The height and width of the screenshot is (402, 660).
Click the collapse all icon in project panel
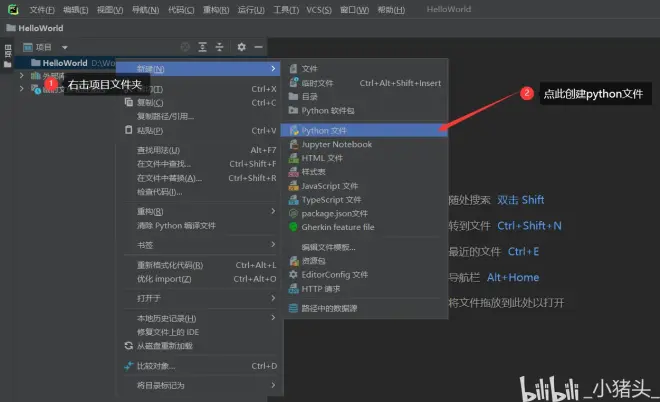point(219,47)
